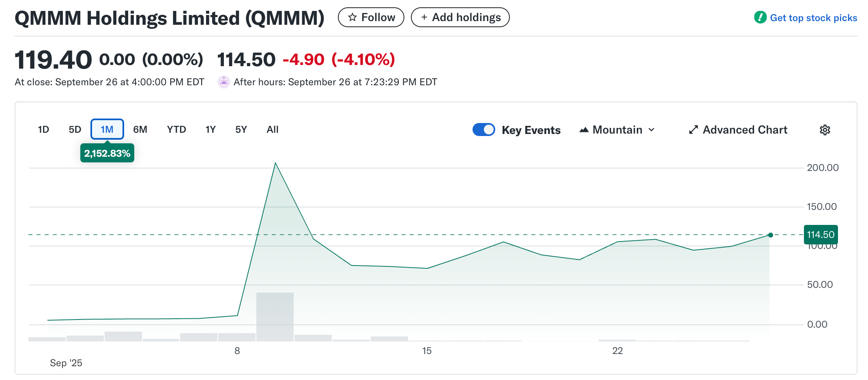Image resolution: width=868 pixels, height=380 pixels.
Task: Click the tallest volume bar on chart
Action: click(x=275, y=317)
